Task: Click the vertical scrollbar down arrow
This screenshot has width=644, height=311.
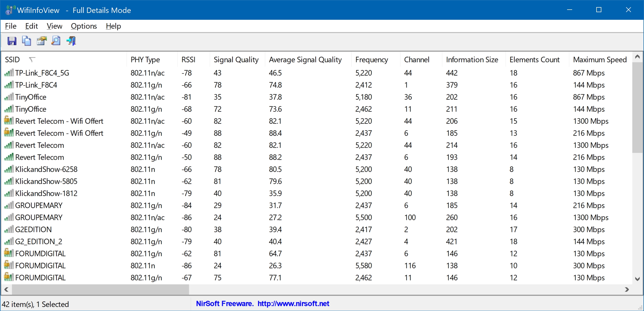Action: click(637, 279)
